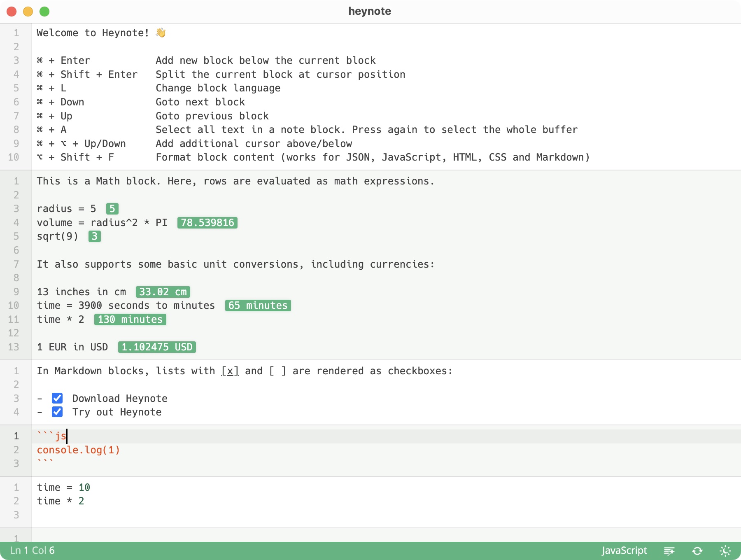Toggle the light/dark theme sun icon
The width and height of the screenshot is (741, 560).
coord(725,551)
